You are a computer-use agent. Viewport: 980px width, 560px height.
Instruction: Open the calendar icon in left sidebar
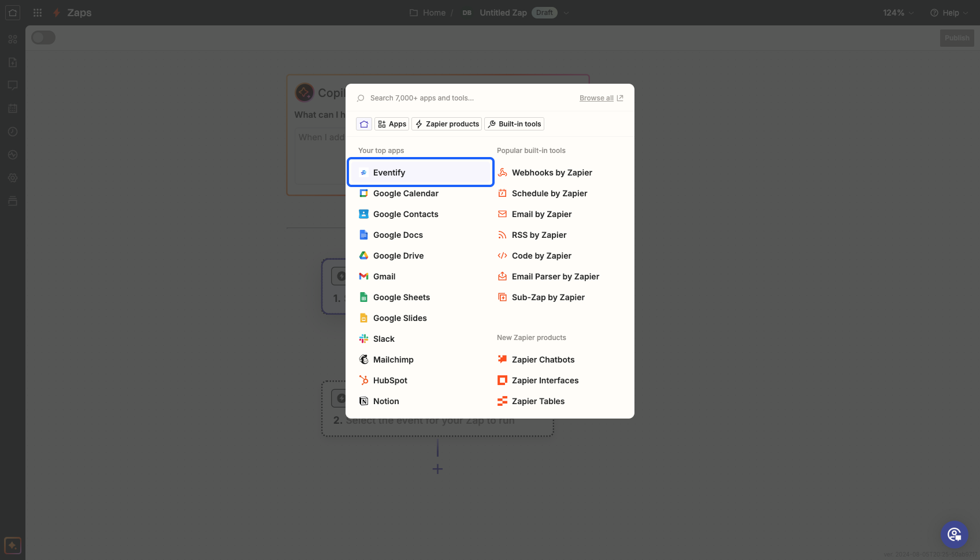(x=13, y=109)
